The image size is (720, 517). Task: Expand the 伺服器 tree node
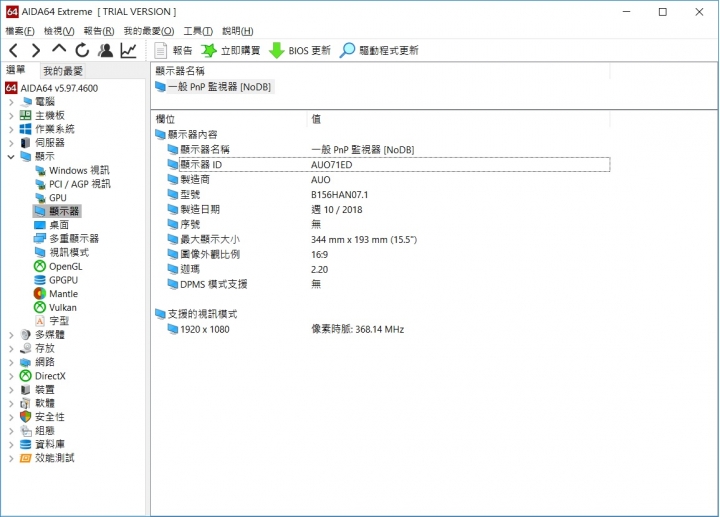[11, 143]
